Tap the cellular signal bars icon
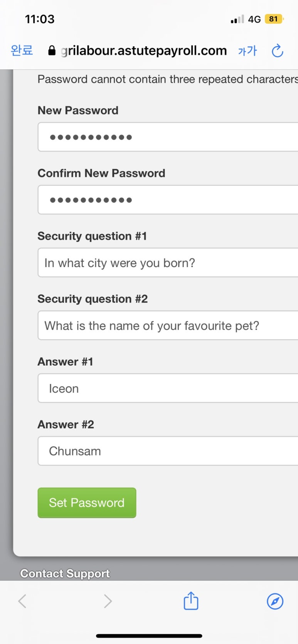The width and height of the screenshot is (298, 644). (x=237, y=19)
